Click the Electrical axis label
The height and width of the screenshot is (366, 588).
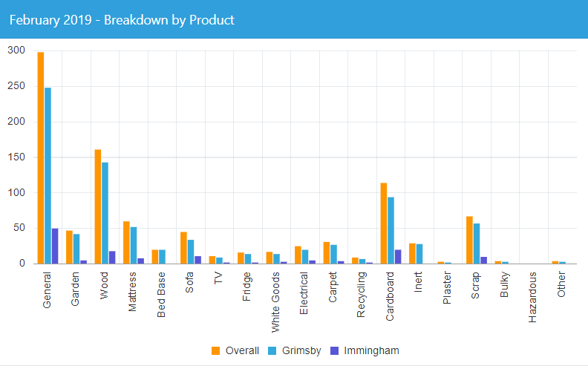tap(304, 293)
